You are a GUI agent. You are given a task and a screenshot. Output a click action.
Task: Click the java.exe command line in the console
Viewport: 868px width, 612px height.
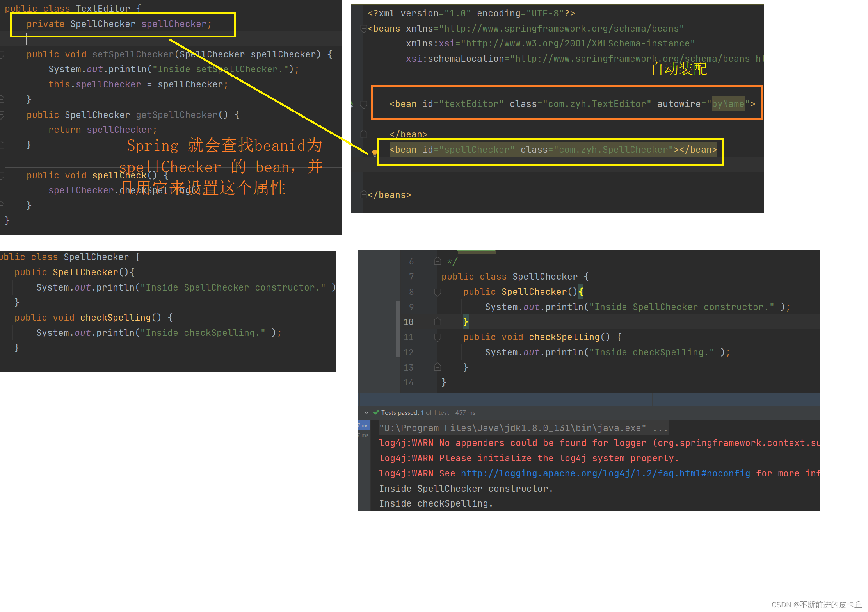523,428
